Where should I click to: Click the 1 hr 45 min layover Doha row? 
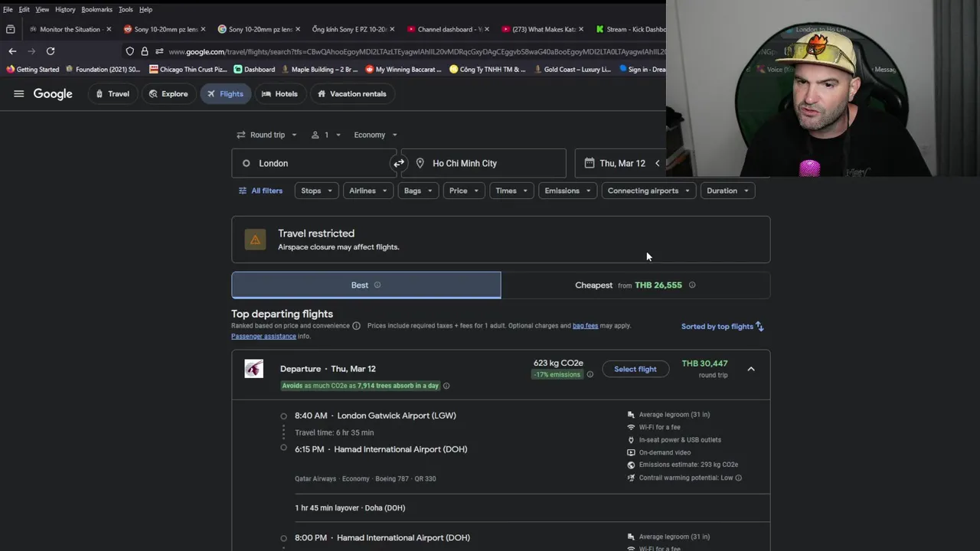tap(501, 508)
